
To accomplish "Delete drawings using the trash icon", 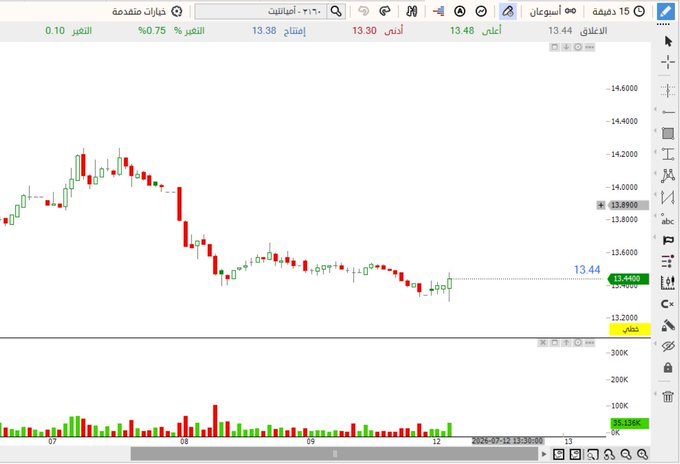I will coord(668,396).
